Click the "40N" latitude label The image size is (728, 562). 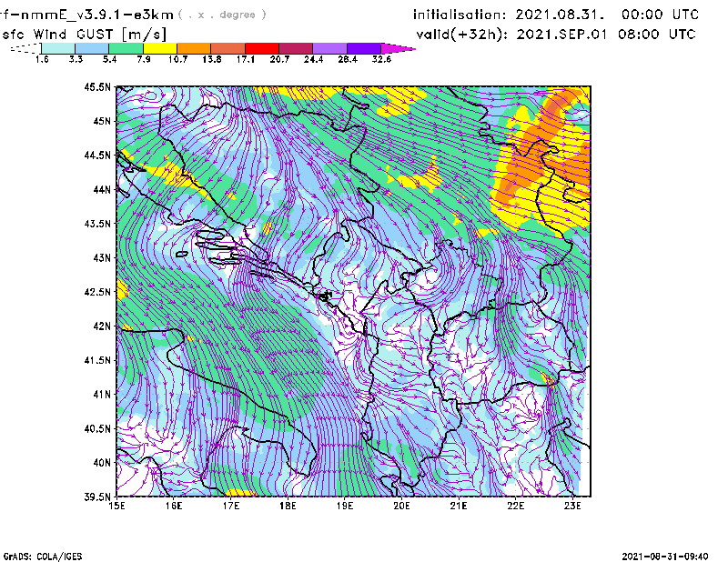pos(102,463)
